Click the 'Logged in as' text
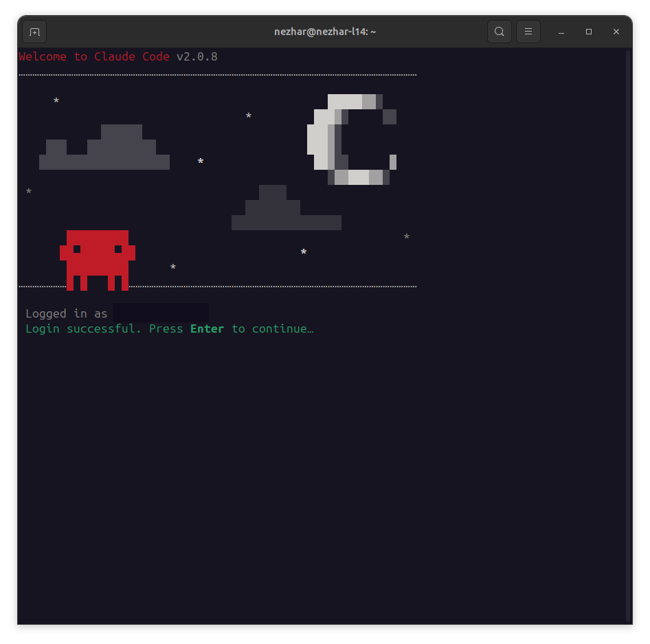Viewport: 650px width, 644px height. [x=67, y=313]
